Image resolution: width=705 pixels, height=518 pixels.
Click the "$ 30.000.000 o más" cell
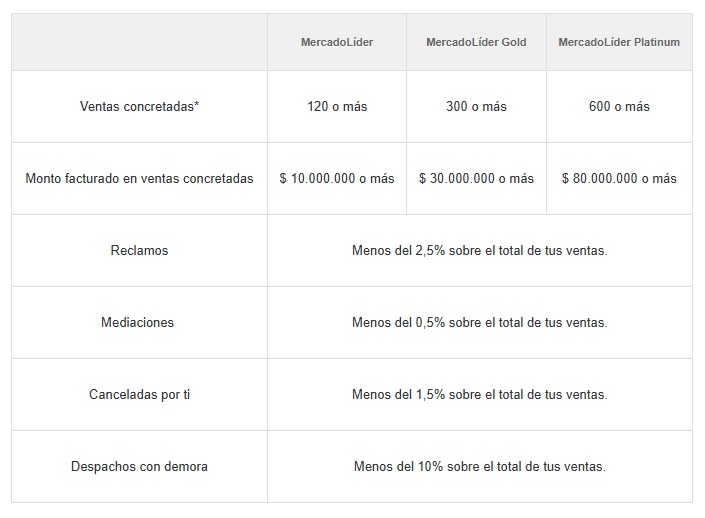pos(476,178)
